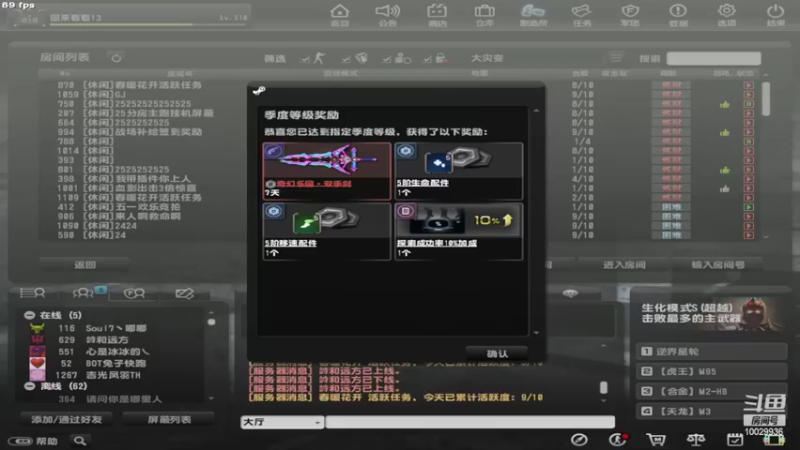This screenshot has width=800, height=450.
Task: Click the red join icon on room 878 row
Action: tap(748, 85)
